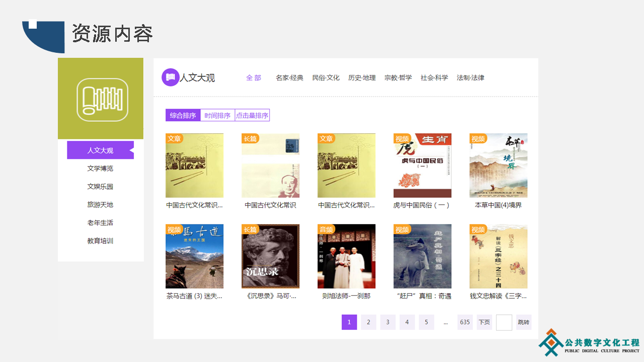Click the 视频 tag on 茶马古道 card
The image size is (644, 362).
174,230
